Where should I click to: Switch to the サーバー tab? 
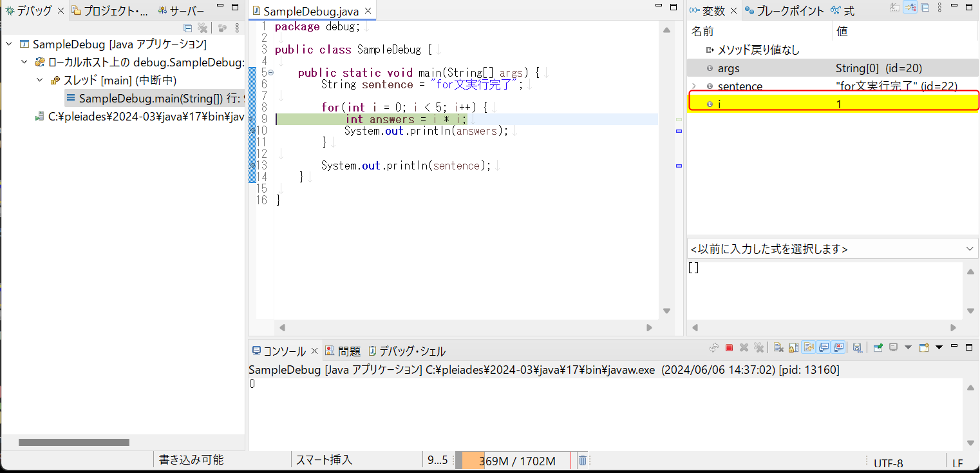[180, 11]
